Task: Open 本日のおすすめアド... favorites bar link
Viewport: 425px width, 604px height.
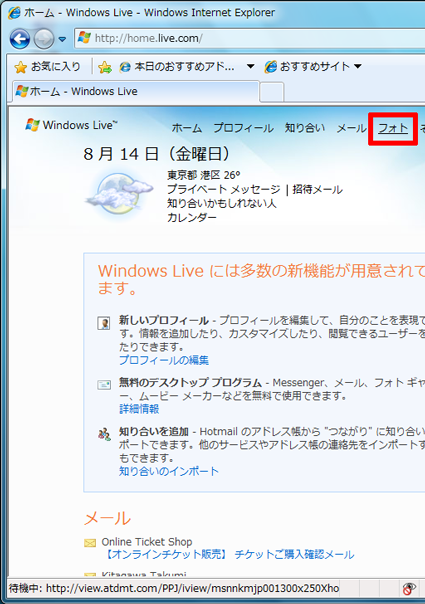Action: coord(177,67)
